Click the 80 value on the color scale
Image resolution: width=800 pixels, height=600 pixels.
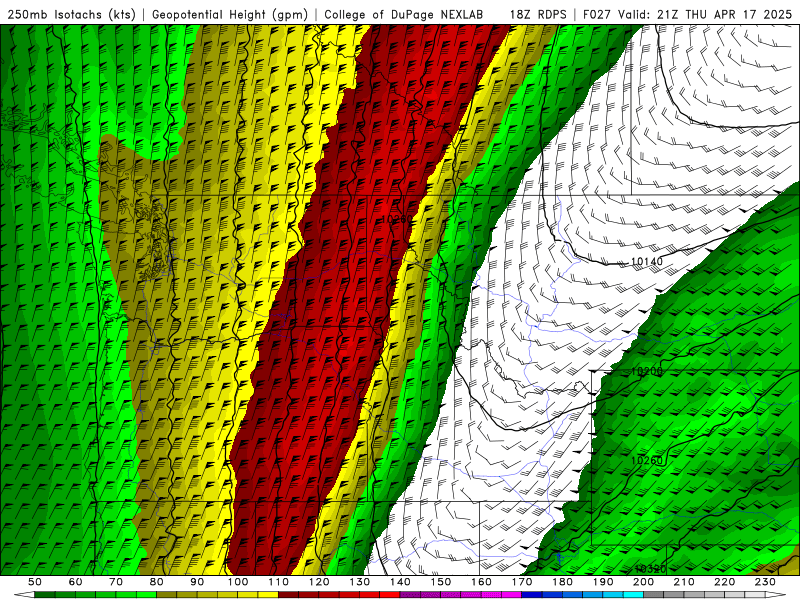pos(157,582)
